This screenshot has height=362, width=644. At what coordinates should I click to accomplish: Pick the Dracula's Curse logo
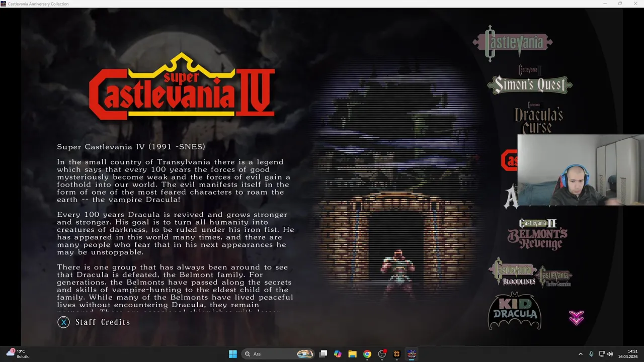[x=538, y=119]
